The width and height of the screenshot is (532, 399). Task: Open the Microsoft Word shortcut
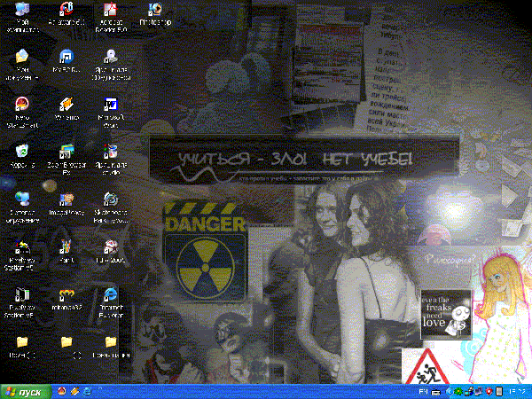pyautogui.click(x=111, y=113)
